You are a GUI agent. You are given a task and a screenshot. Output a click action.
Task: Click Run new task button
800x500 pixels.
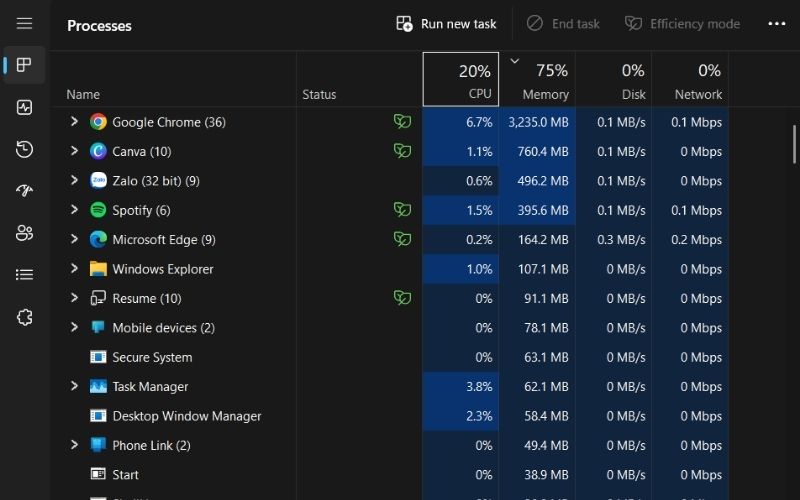[446, 24]
